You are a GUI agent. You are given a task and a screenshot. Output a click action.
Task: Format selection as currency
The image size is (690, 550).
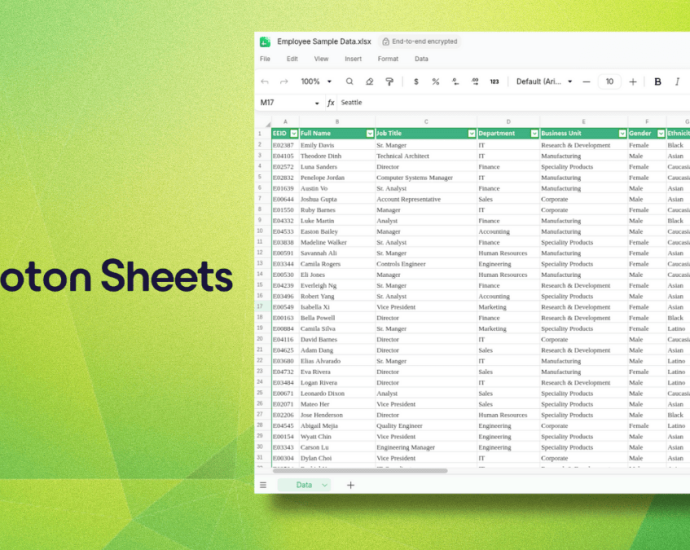(x=416, y=81)
